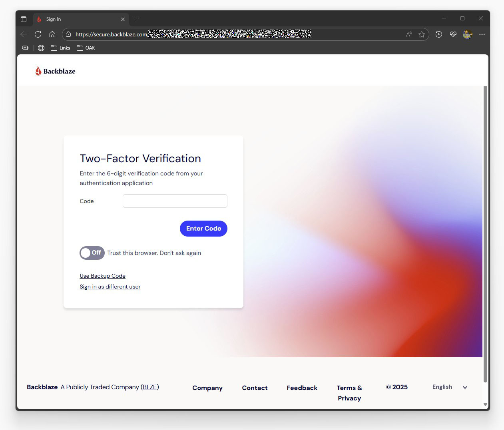Viewport: 504px width, 430px height.
Task: Open the OAK bookmarks folder
Action: click(86, 48)
